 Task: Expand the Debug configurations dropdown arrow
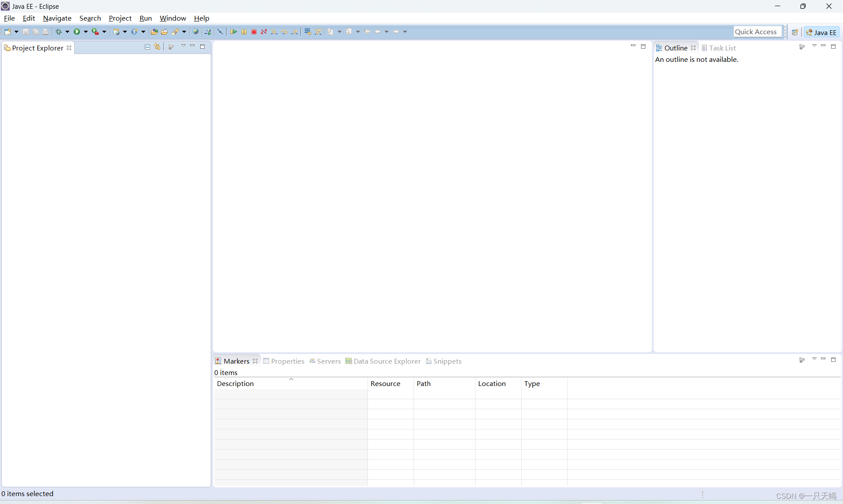[67, 32]
